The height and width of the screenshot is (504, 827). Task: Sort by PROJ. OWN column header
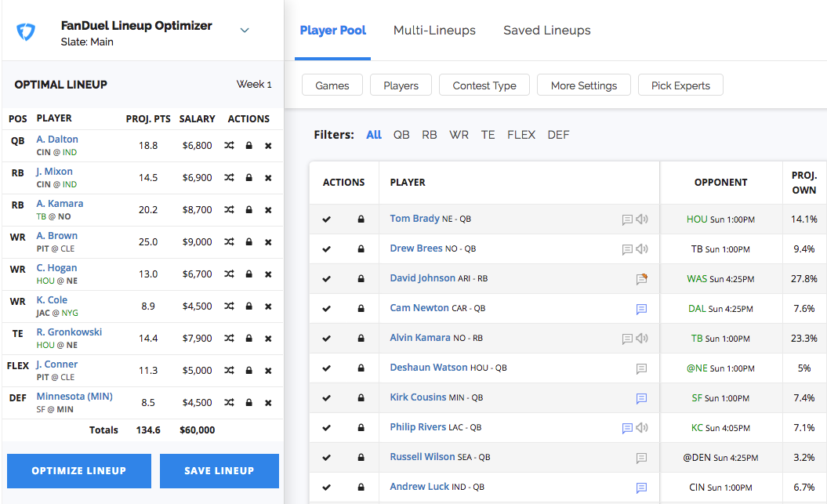pyautogui.click(x=803, y=183)
